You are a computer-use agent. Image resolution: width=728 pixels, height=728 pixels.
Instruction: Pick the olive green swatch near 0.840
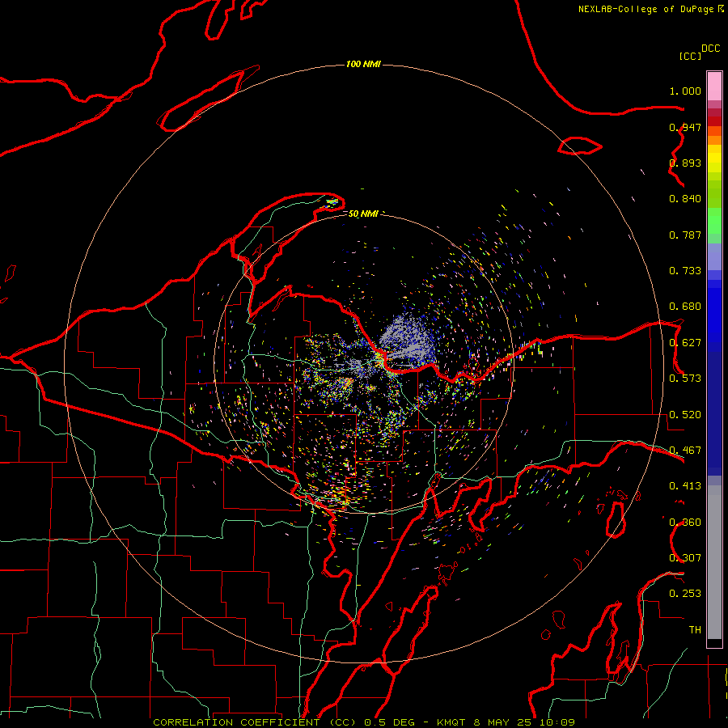pyautogui.click(x=714, y=194)
